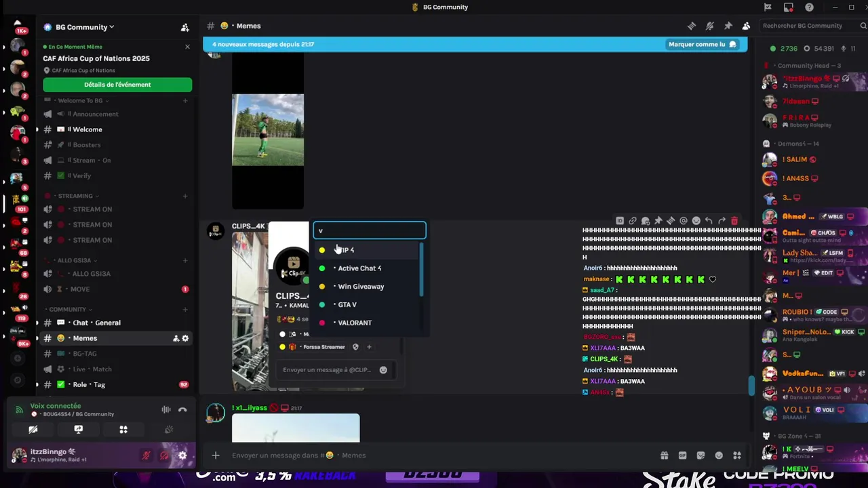The image size is (868, 488).
Task: Collapse the ALLO GSI3A category
Action: [71, 260]
